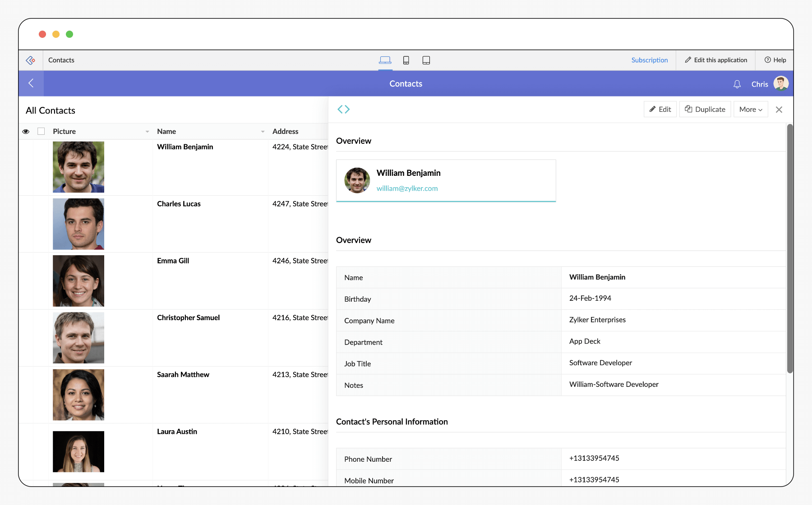Go to next record using right chevron
Image resolution: width=812 pixels, height=505 pixels.
[347, 109]
